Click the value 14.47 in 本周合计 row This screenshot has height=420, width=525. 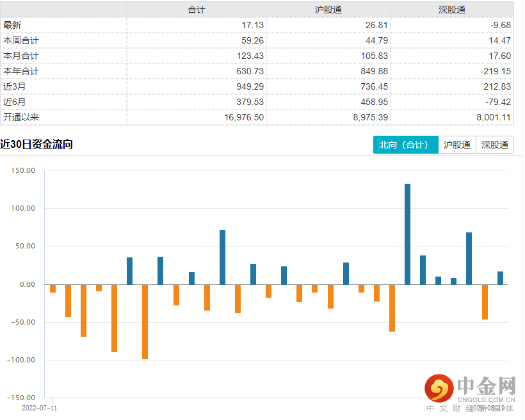[500, 40]
